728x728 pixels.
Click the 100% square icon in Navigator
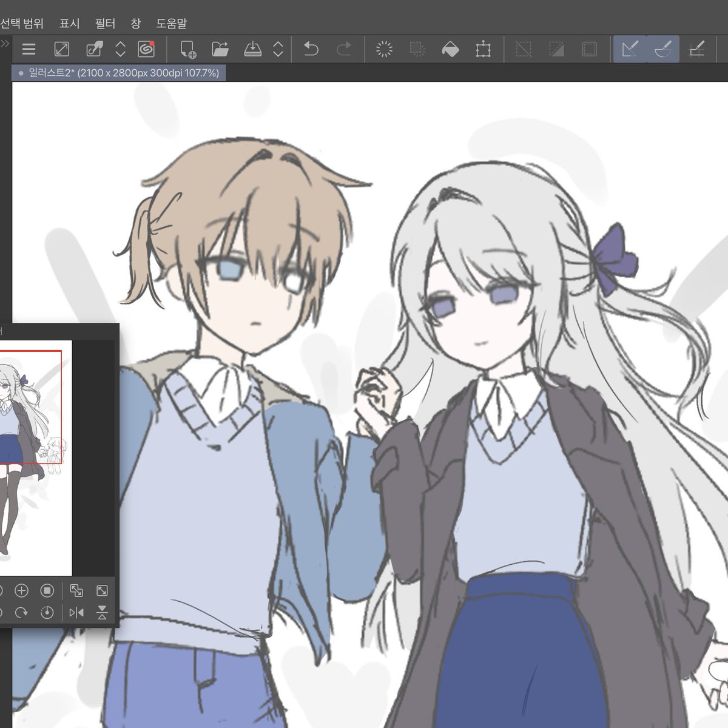(x=47, y=591)
